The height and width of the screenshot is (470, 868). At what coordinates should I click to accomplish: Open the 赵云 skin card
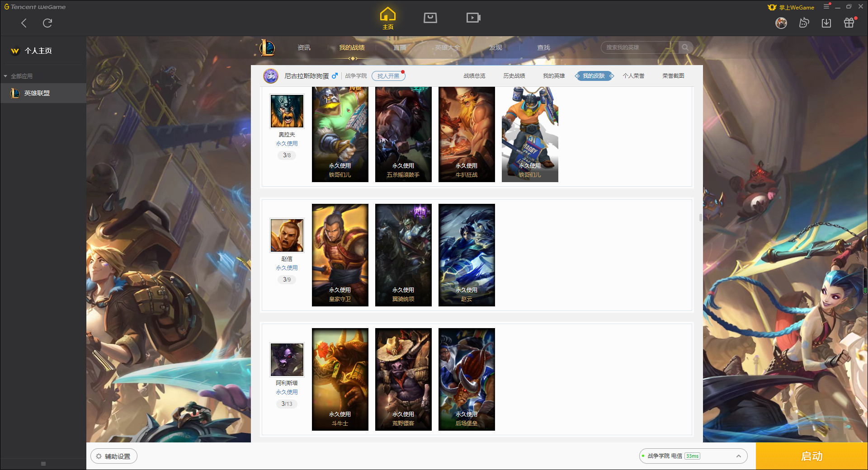467,255
